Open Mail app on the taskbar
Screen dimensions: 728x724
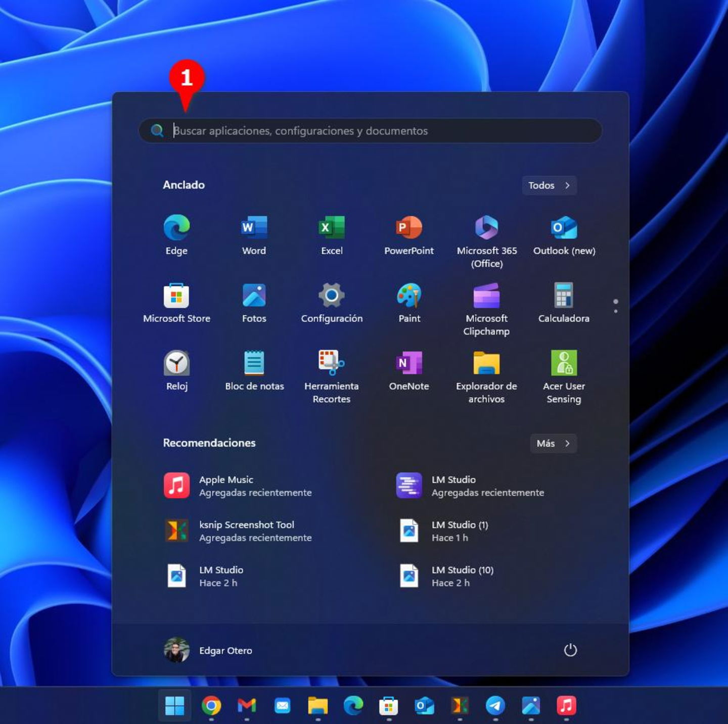[282, 705]
